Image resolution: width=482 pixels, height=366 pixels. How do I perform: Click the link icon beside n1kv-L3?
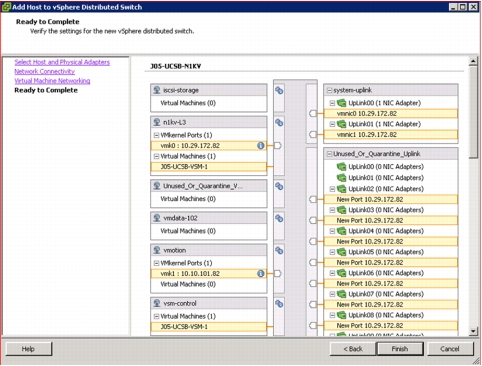(x=279, y=122)
